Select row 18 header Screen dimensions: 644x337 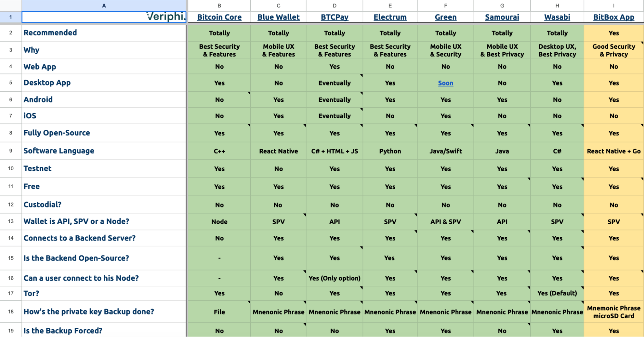11,312
